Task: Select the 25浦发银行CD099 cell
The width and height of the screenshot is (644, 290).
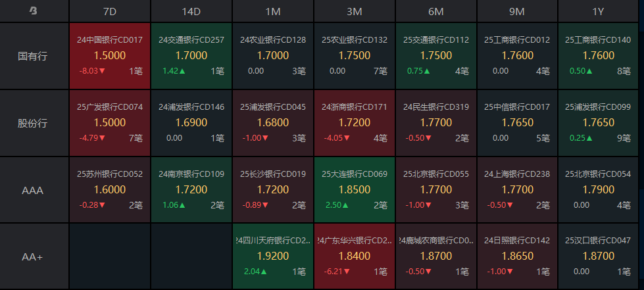Action: (598, 123)
